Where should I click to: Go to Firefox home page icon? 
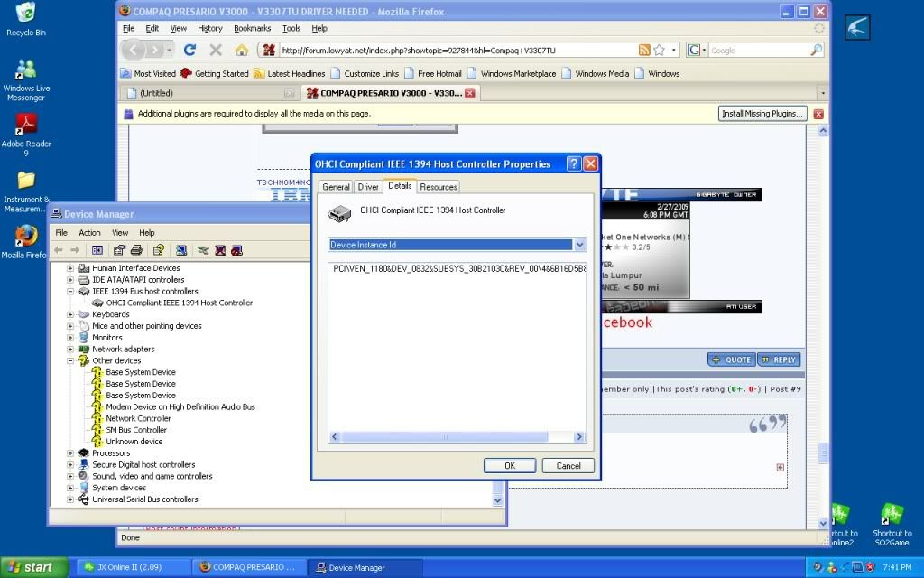point(242,51)
